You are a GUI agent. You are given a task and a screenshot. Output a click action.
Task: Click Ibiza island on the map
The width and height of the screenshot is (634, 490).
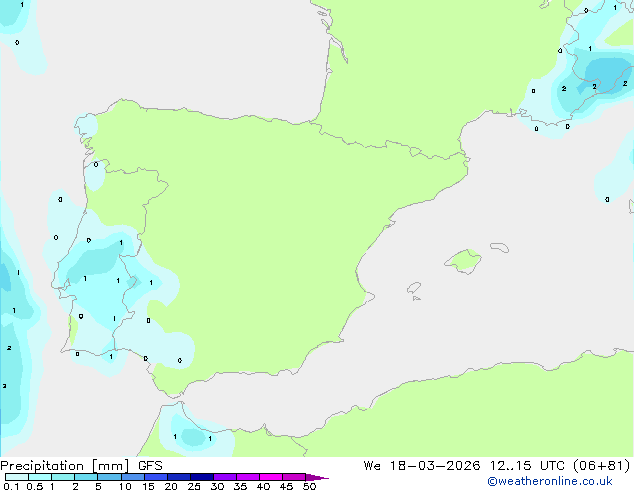pyautogui.click(x=414, y=288)
